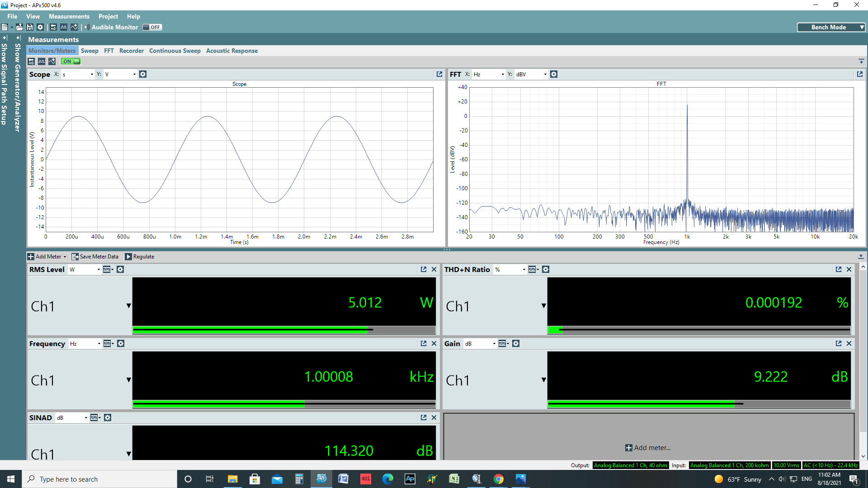The image size is (868, 488).
Task: Open Gain meter settings gear
Action: click(516, 343)
